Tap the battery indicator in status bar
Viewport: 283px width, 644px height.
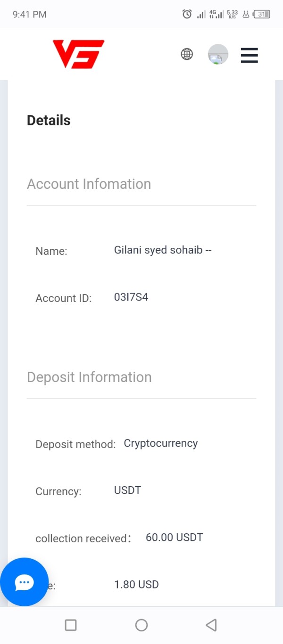(x=262, y=14)
